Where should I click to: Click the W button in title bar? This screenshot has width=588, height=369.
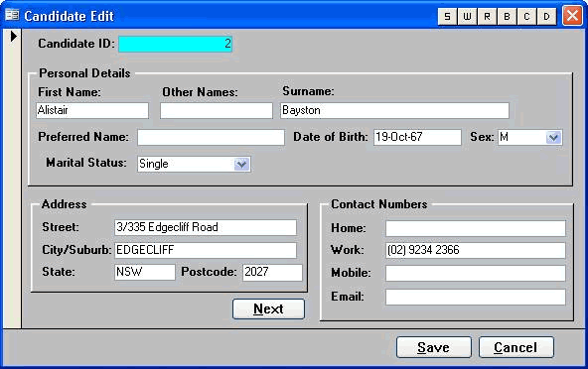click(x=467, y=17)
